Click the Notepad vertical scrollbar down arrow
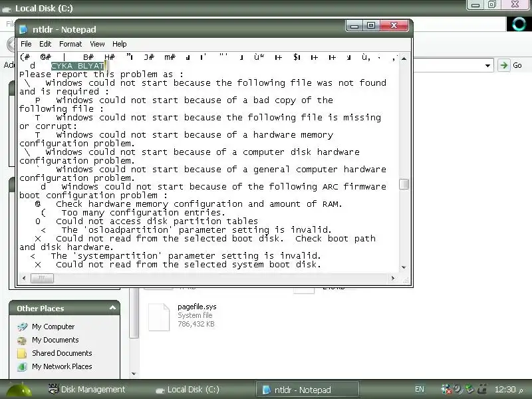Image resolution: width=532 pixels, height=399 pixels. click(404, 267)
